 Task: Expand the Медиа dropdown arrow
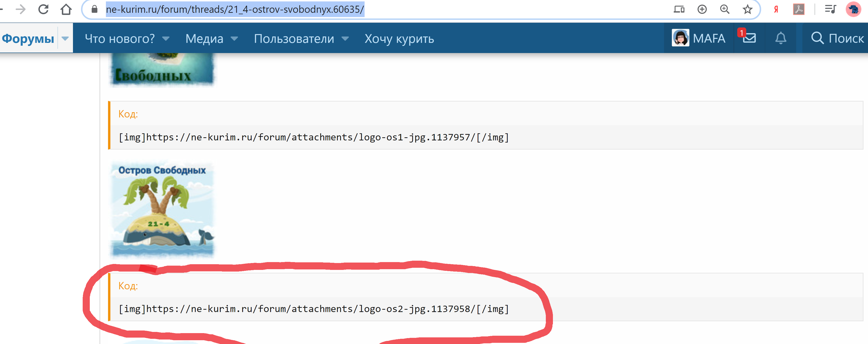pos(234,39)
